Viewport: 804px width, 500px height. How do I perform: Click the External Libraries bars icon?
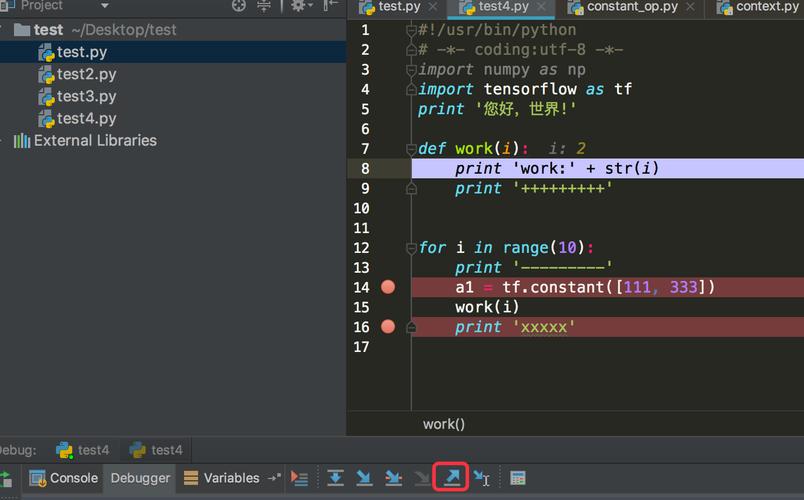(22, 141)
